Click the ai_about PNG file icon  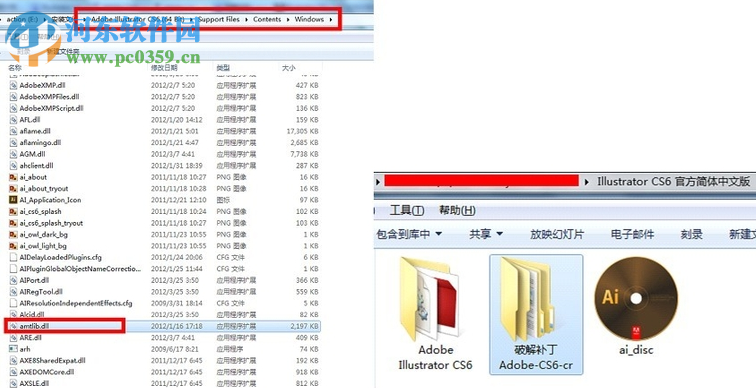coord(13,177)
